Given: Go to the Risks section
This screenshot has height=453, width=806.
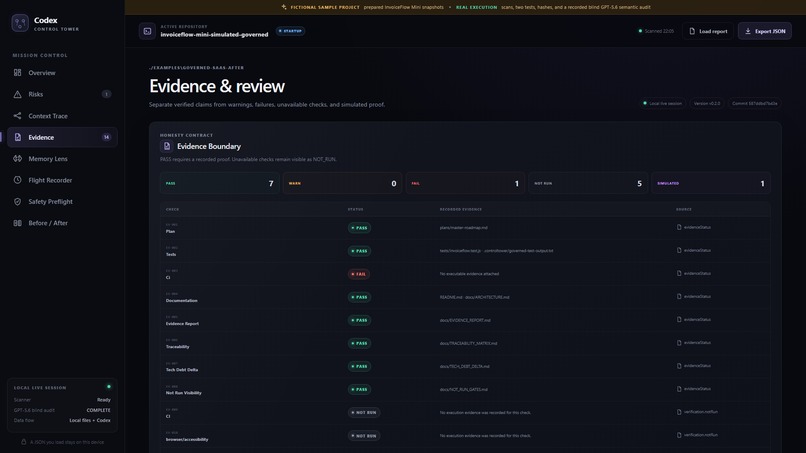Looking at the screenshot, I should coord(62,94).
